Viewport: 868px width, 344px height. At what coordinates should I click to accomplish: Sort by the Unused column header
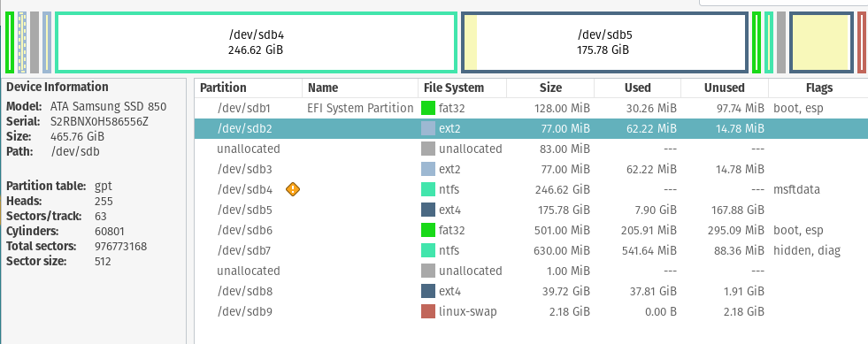point(724,88)
